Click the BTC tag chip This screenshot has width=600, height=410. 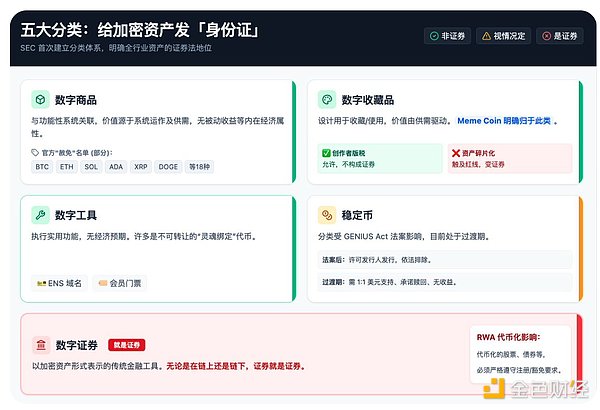[42, 167]
